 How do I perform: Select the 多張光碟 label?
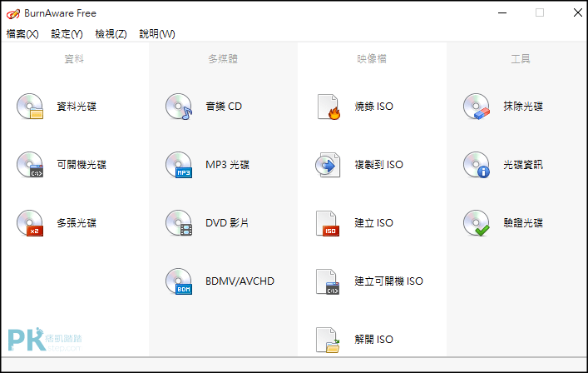pyautogui.click(x=77, y=223)
